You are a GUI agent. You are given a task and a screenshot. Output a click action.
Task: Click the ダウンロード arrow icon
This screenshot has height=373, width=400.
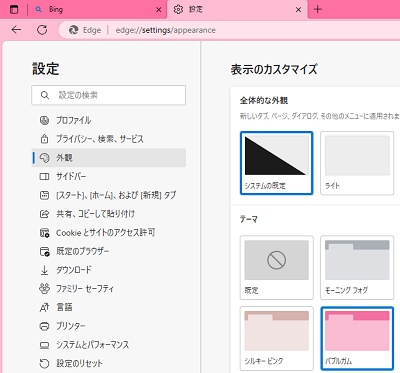pos(44,270)
